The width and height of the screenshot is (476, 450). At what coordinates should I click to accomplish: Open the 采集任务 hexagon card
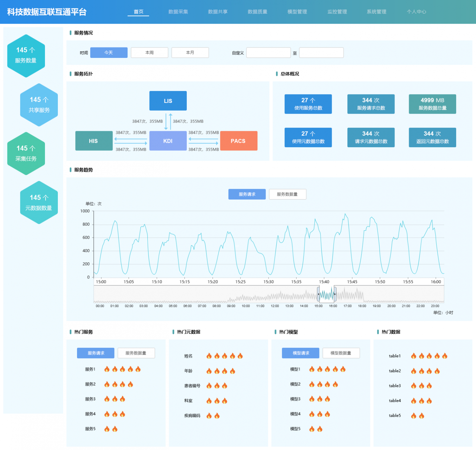pos(26,153)
